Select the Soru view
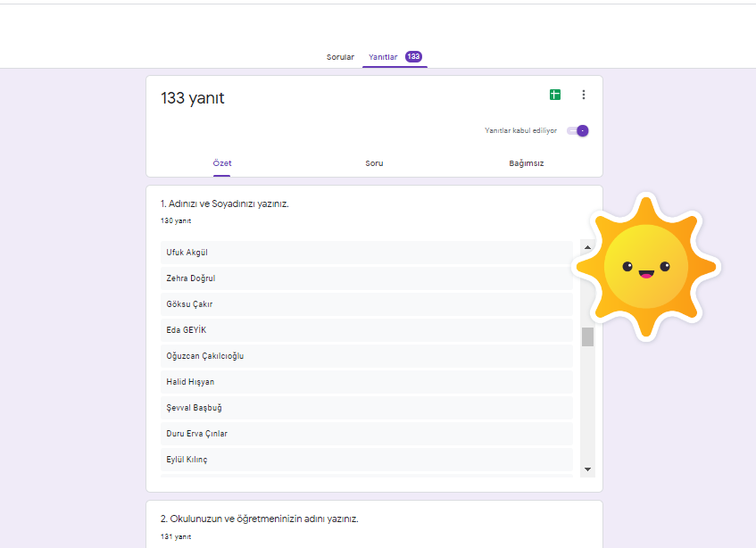The width and height of the screenshot is (756, 548). point(374,163)
